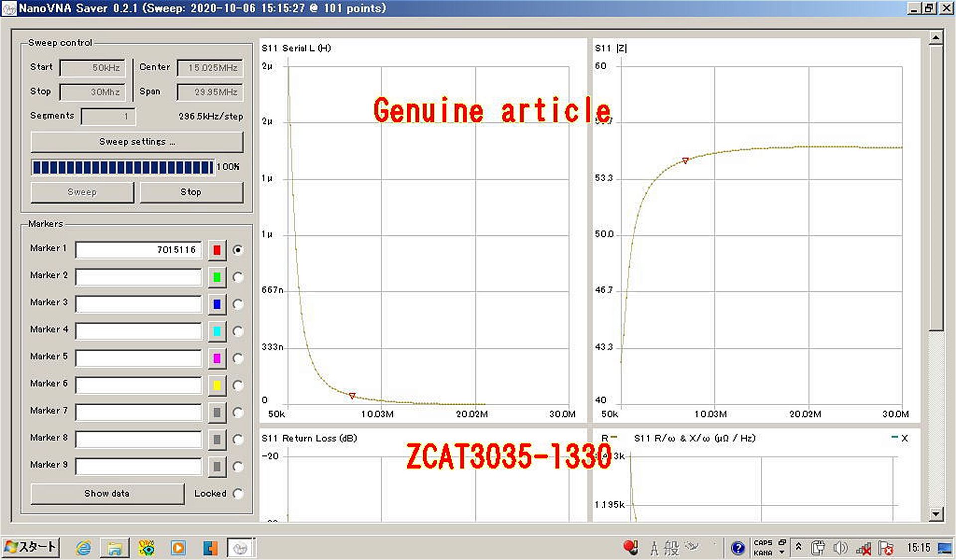
Task: Open the file explorer folder taskbar icon
Action: pyautogui.click(x=115, y=548)
